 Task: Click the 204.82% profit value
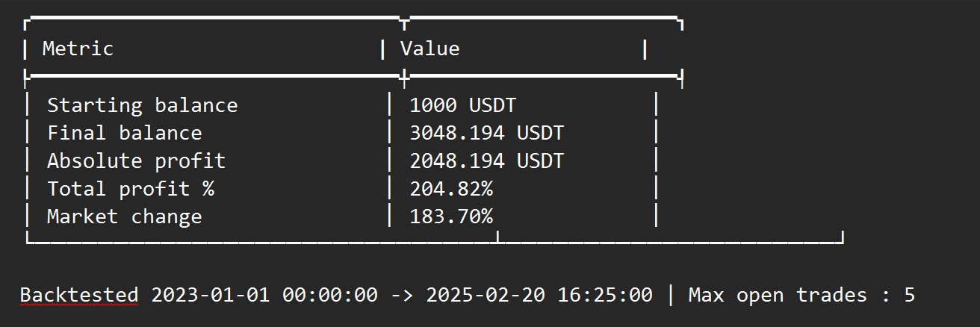[451, 189]
